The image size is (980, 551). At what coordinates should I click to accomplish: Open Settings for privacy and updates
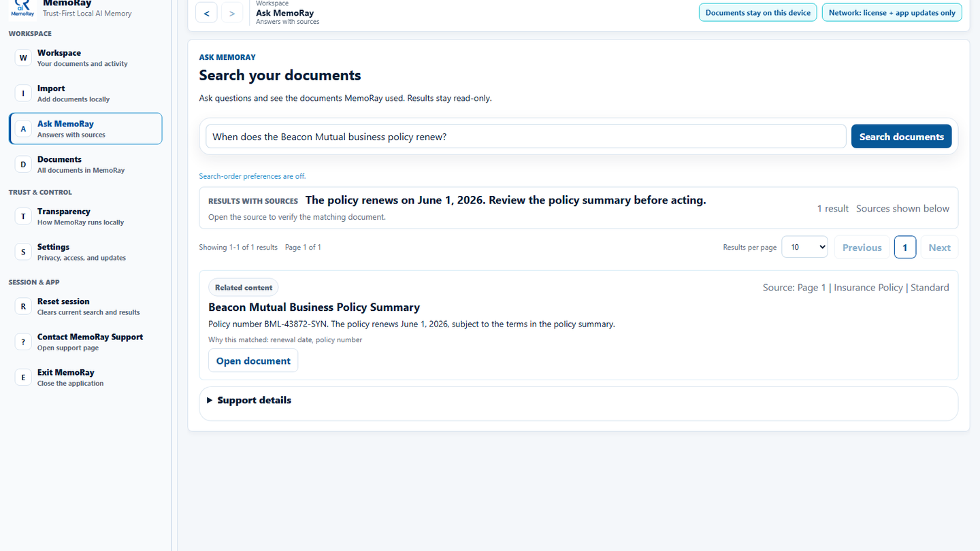coord(86,252)
